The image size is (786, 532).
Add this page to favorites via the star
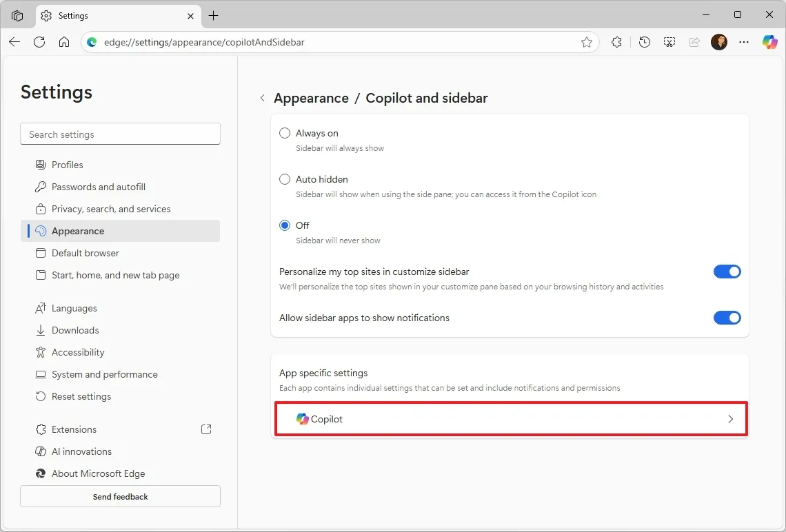click(587, 42)
